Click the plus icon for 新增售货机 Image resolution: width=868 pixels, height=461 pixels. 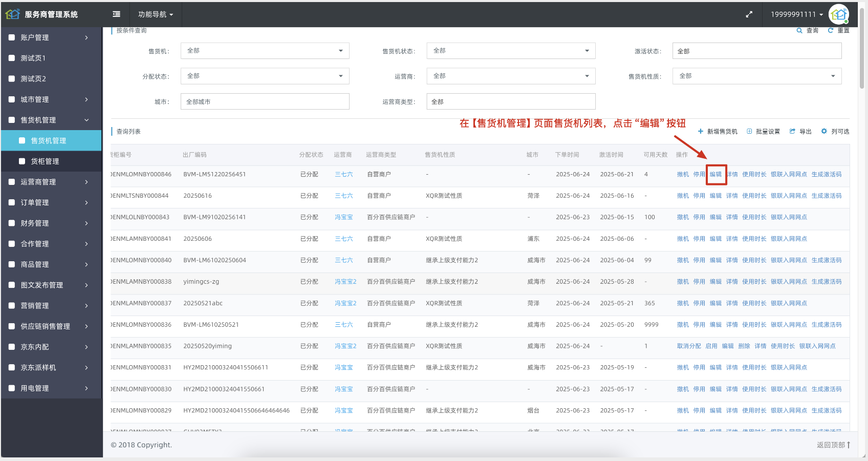[701, 132]
